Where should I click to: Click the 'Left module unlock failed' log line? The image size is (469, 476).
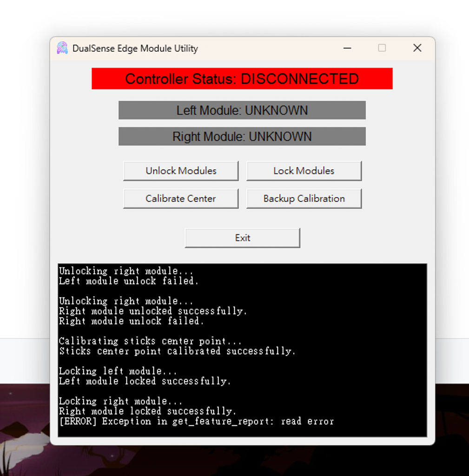point(129,281)
